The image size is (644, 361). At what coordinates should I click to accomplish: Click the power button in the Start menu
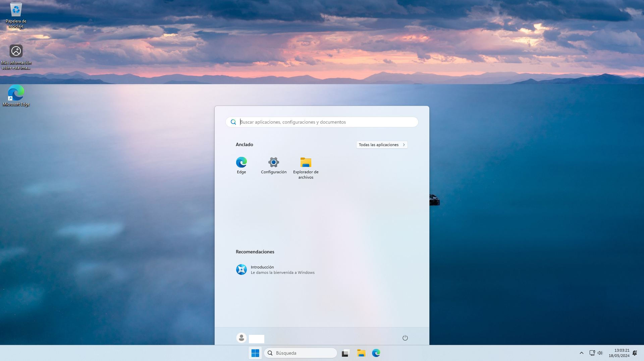click(x=405, y=338)
